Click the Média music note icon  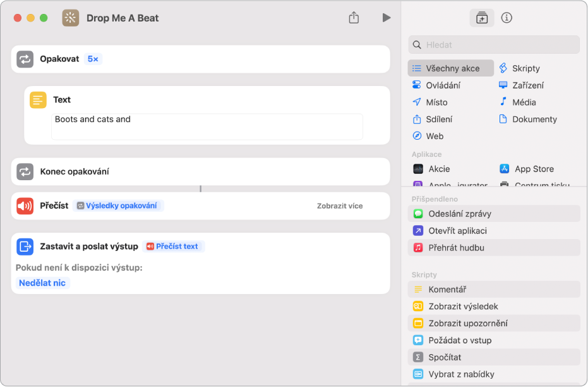(x=503, y=102)
